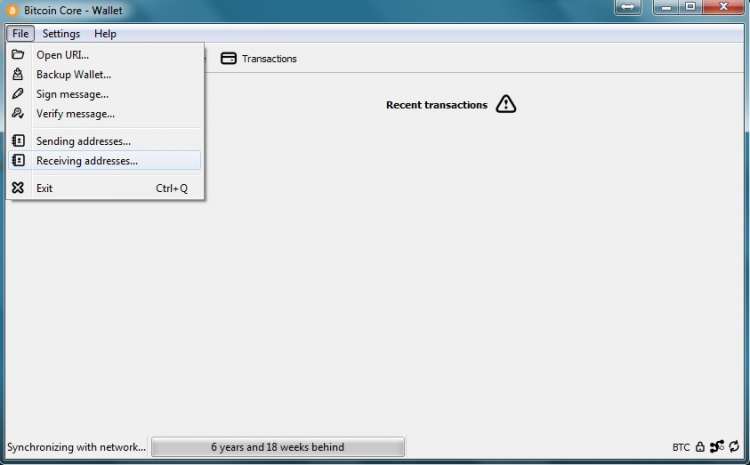
Task: Click the Receiving addresses book icon
Action: point(18,160)
